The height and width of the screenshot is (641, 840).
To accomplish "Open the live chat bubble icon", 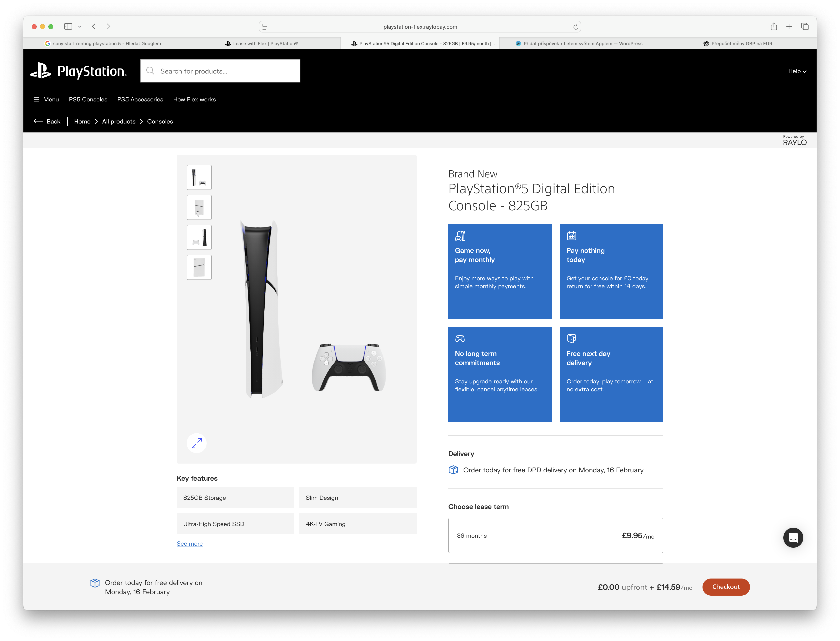I will click(x=793, y=537).
